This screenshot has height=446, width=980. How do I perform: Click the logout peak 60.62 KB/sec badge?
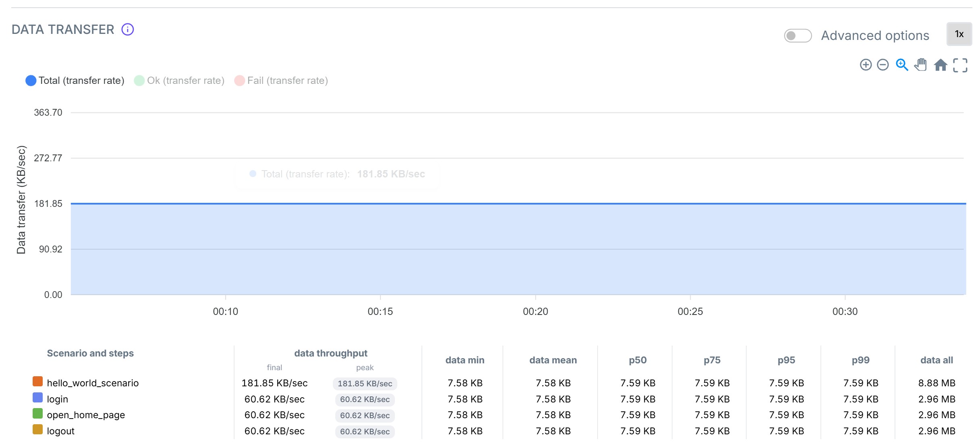tap(365, 431)
